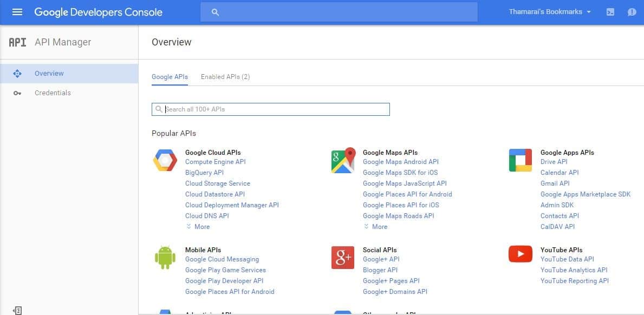Open YouTube Analytics API link

click(x=574, y=270)
